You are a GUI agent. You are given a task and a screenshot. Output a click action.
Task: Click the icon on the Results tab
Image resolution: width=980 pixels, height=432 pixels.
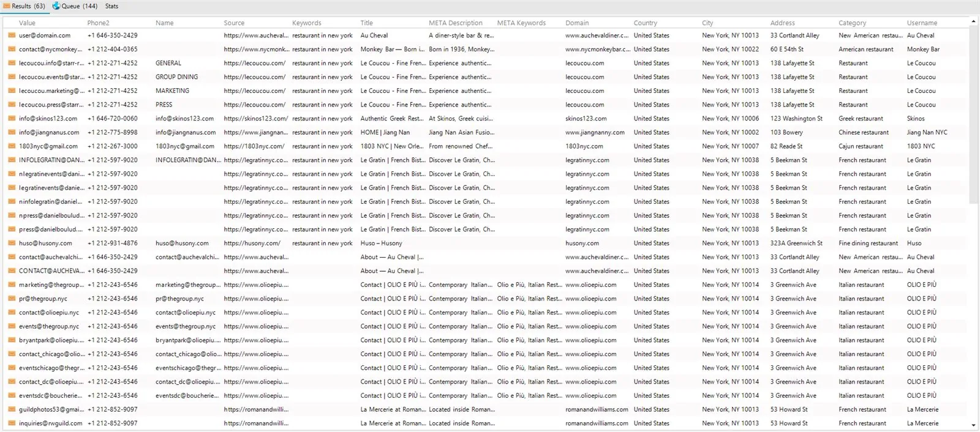(6, 6)
